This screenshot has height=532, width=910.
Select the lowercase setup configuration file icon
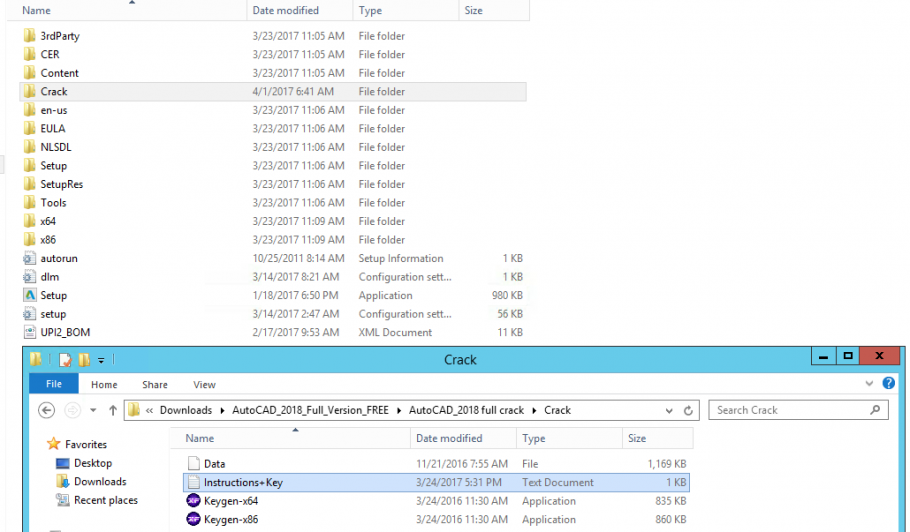click(30, 314)
